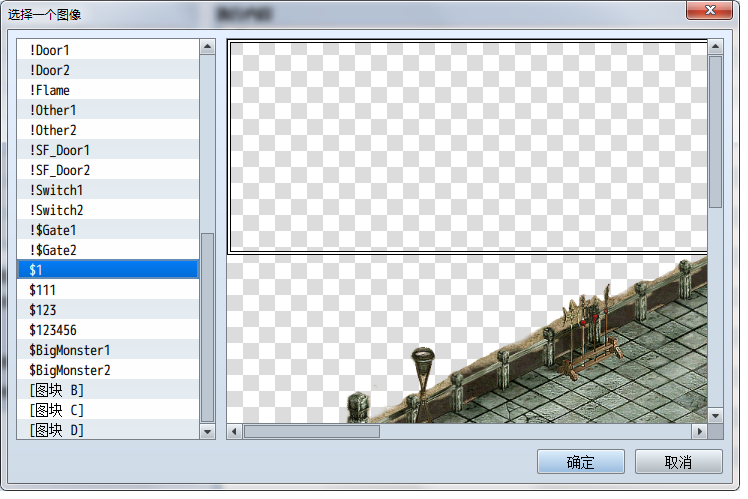This screenshot has width=748, height=499.
Task: Choose the !Flame list item
Action: coord(108,90)
